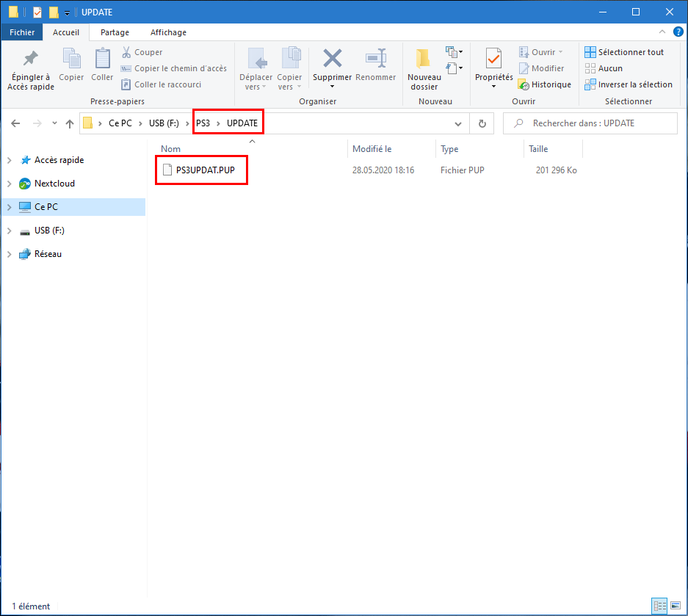Click Sélectionner tout
This screenshot has height=616, width=688.
pos(624,52)
